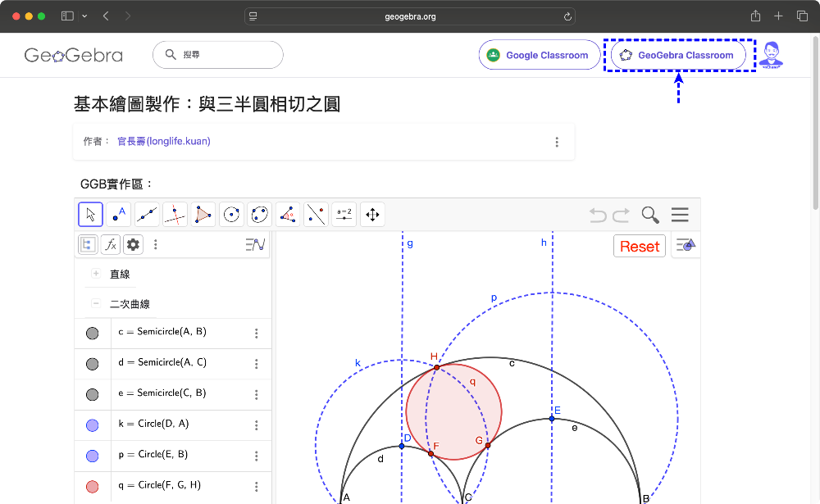
Task: Select the Ellipse conic tool
Action: pyautogui.click(x=260, y=215)
